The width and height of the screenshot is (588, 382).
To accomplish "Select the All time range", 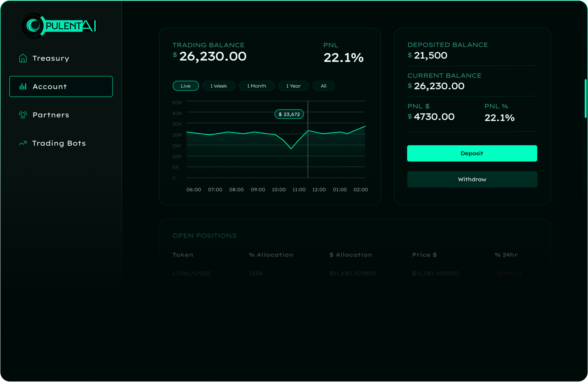I will click(x=323, y=86).
